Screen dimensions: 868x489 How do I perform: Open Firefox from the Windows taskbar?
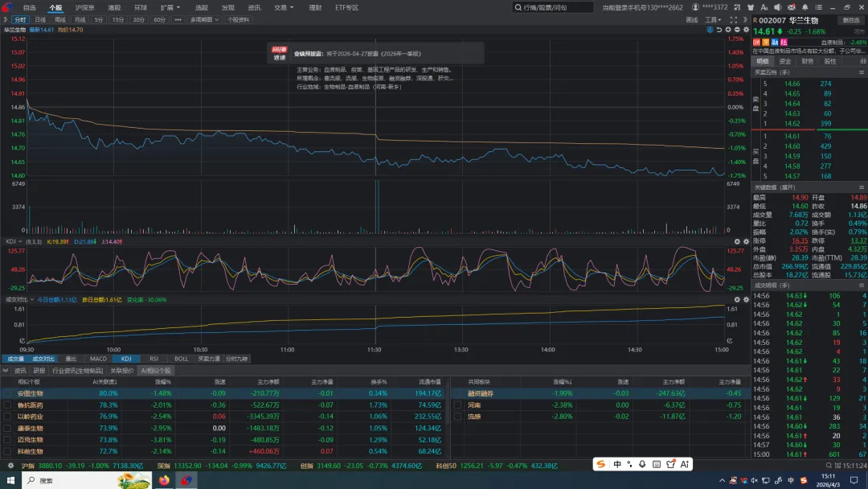(x=165, y=480)
